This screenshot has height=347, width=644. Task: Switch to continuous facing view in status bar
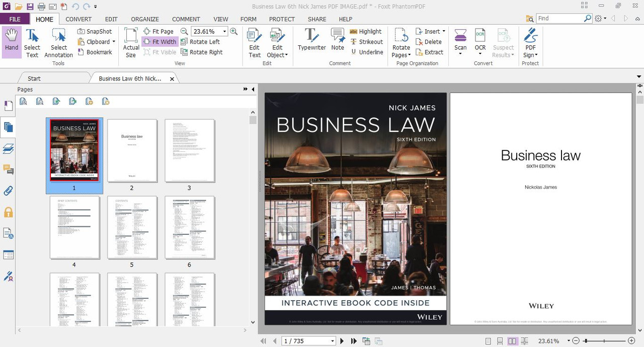pyautogui.click(x=525, y=341)
